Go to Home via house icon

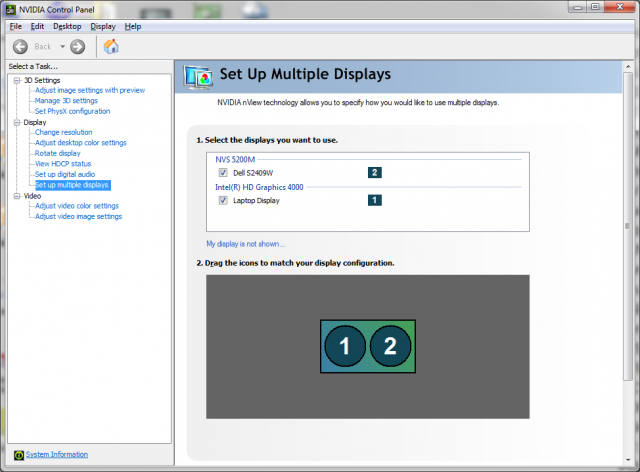[x=111, y=46]
